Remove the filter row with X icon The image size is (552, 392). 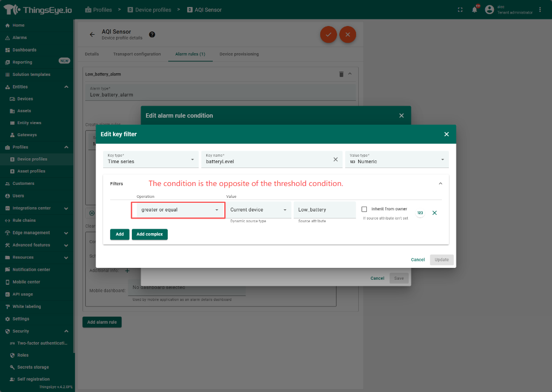434,213
